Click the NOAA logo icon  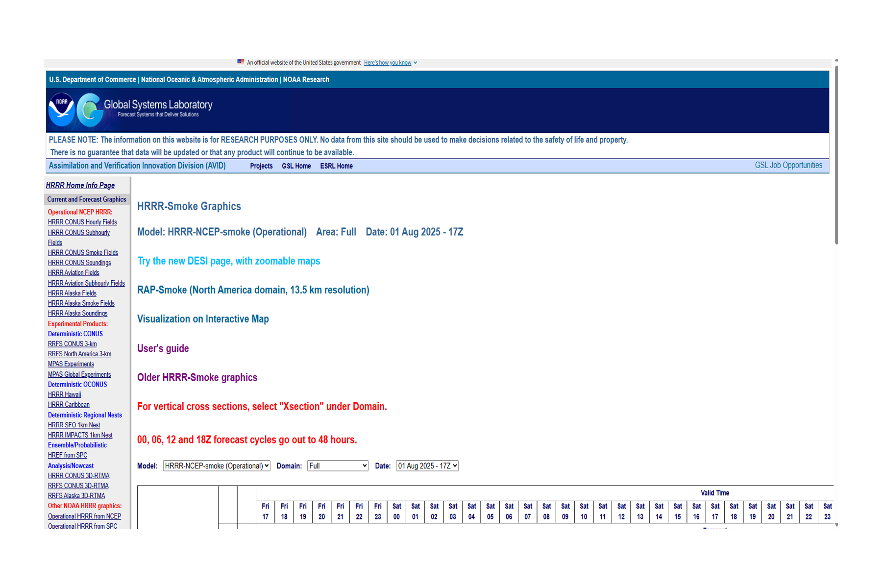pos(61,109)
